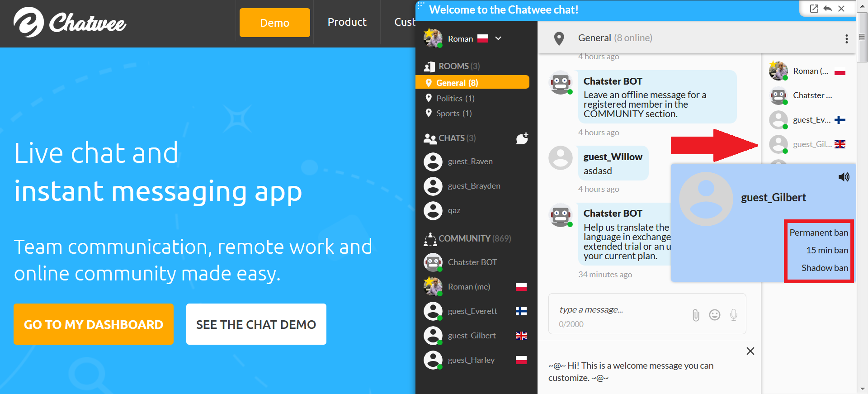868x394 pixels.
Task: Select guest_Everett in community list
Action: click(472, 311)
